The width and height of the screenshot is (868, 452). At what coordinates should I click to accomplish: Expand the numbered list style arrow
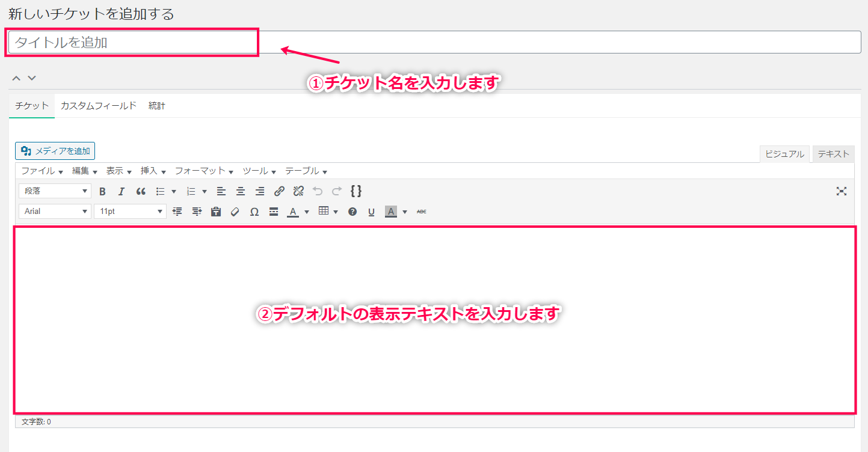[205, 192]
